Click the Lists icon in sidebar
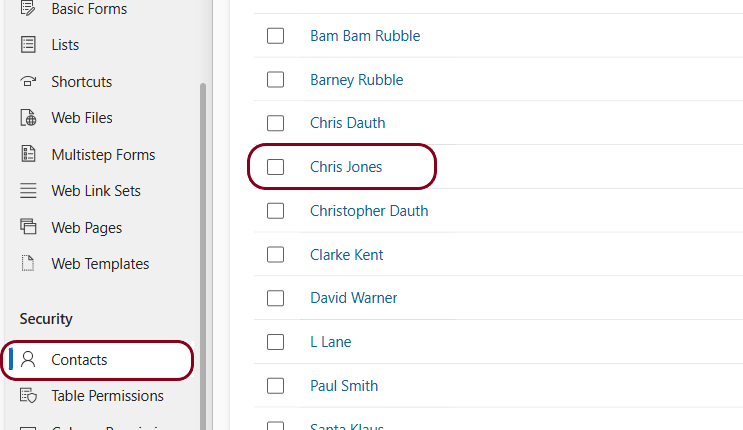This screenshot has width=743, height=430. (28, 45)
